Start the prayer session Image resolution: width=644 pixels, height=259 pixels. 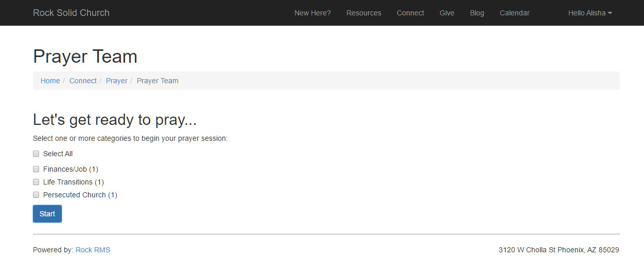click(47, 214)
